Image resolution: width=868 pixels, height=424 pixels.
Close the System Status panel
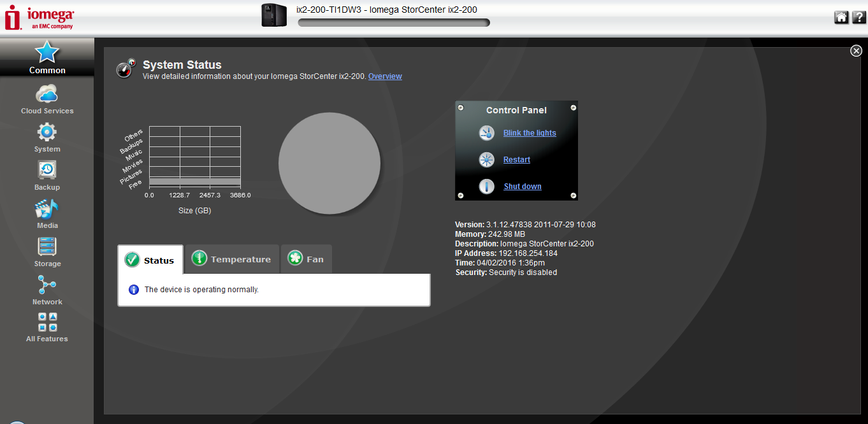coord(856,51)
